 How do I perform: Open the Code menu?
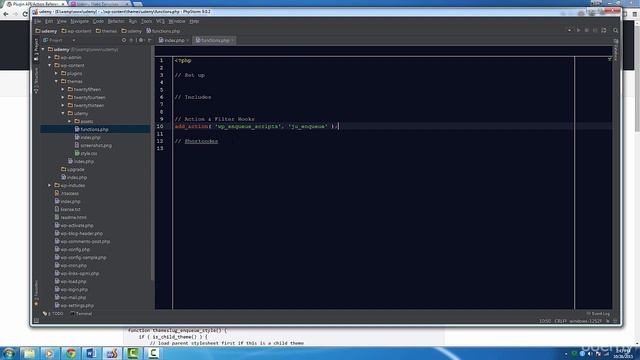point(98,21)
